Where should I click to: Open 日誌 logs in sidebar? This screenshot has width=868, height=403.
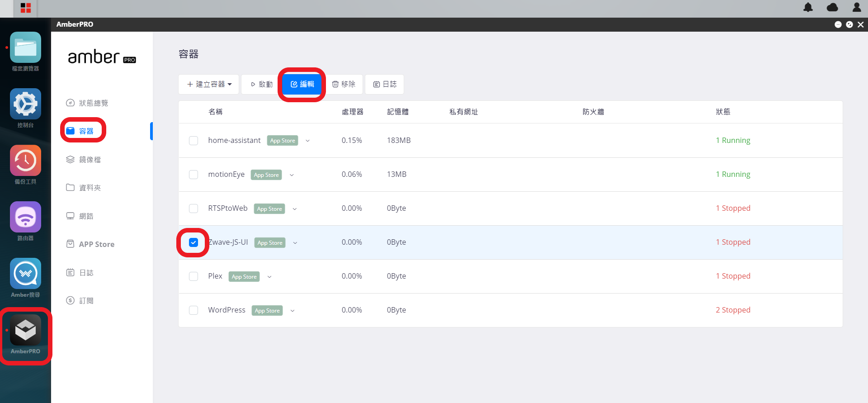[x=80, y=273]
